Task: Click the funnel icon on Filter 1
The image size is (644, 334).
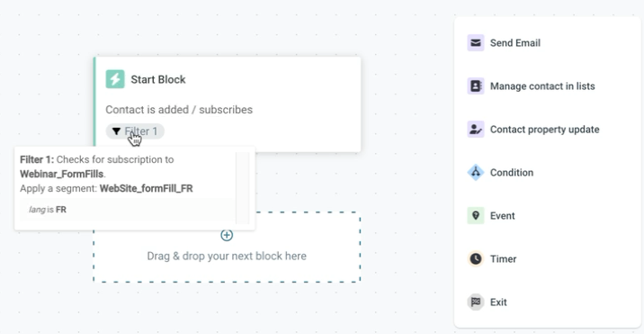Action: pyautogui.click(x=116, y=131)
